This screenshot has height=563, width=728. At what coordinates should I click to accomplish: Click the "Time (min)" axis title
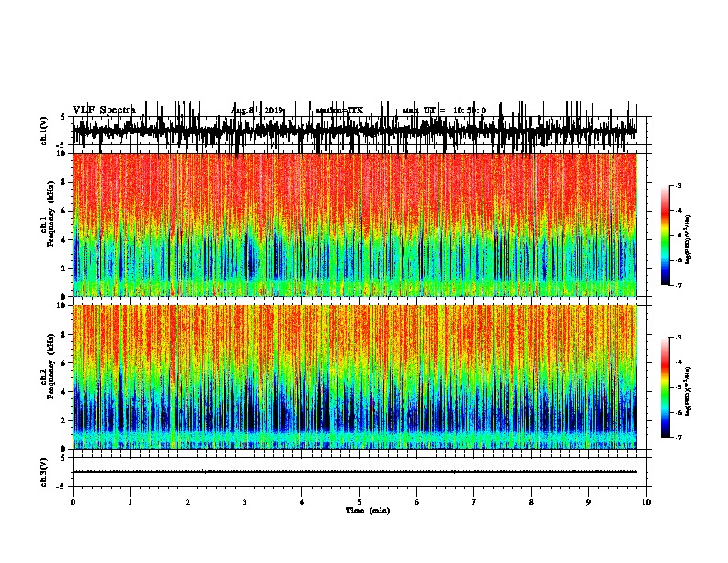(x=368, y=511)
